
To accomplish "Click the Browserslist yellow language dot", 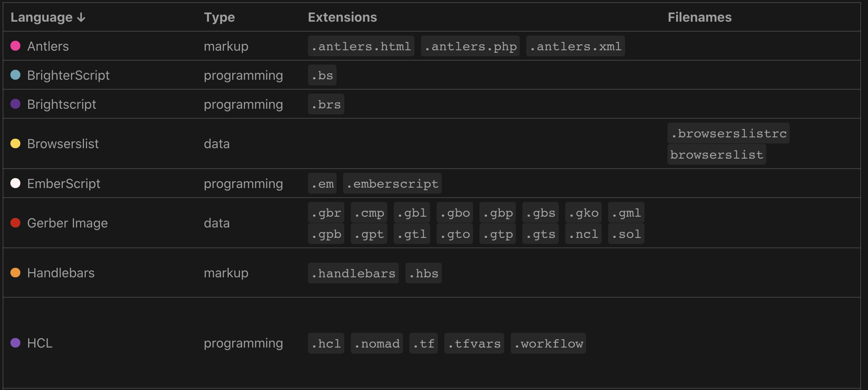I will (16, 144).
